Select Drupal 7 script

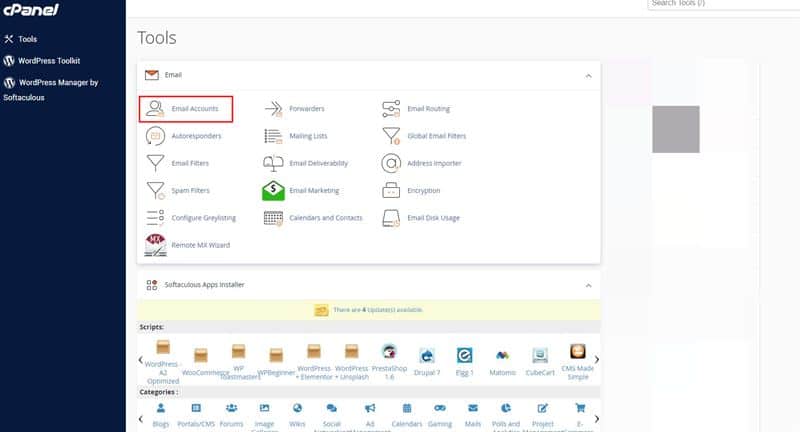(x=427, y=362)
